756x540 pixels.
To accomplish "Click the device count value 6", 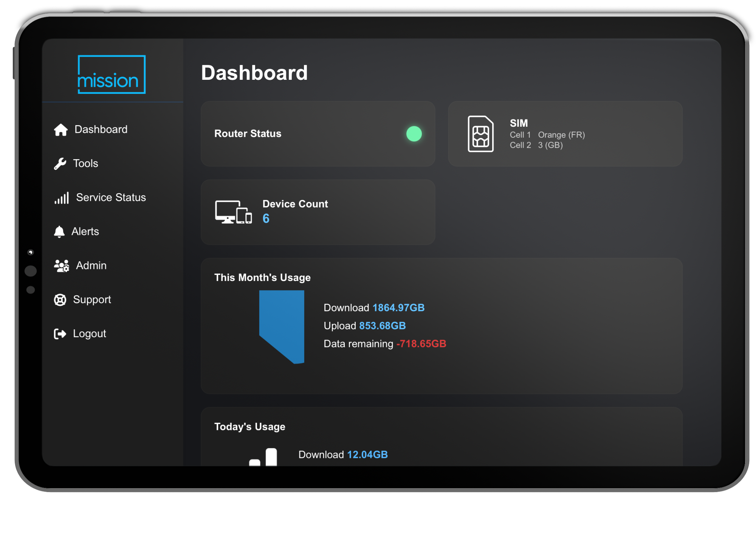I will (266, 219).
